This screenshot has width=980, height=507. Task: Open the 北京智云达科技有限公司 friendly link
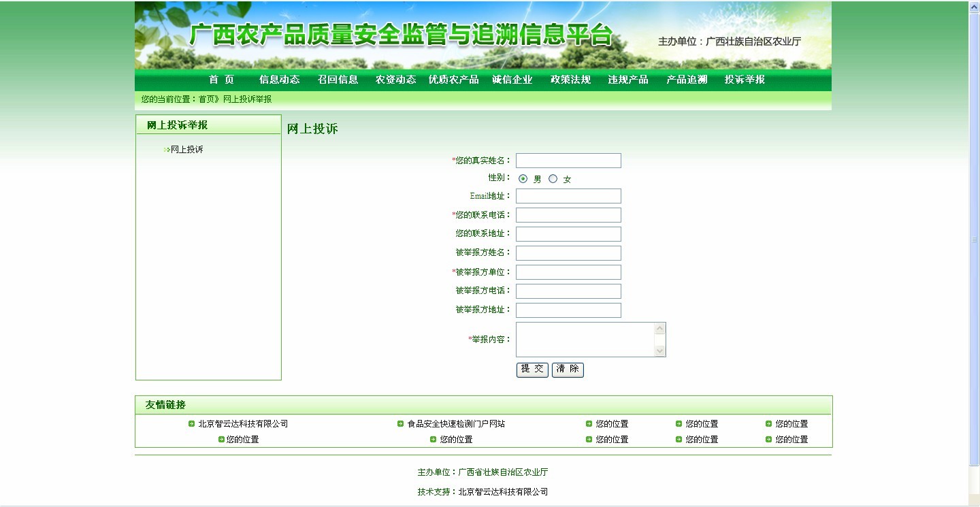(x=243, y=424)
